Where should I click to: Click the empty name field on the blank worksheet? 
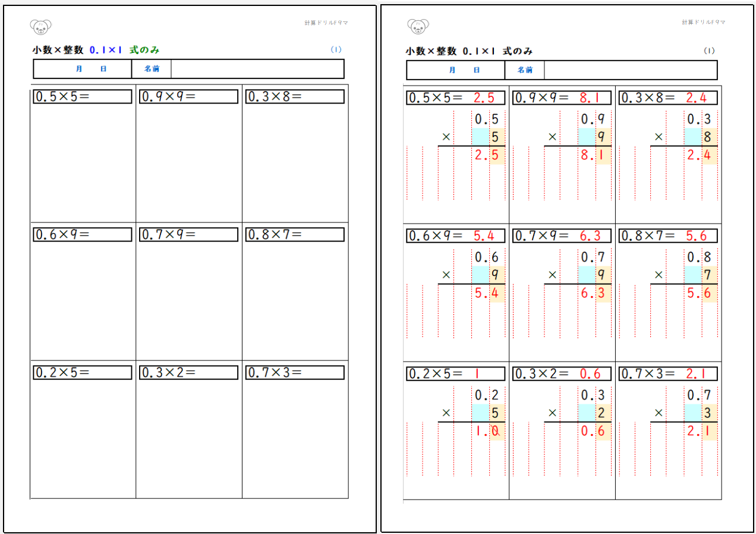coord(257,69)
